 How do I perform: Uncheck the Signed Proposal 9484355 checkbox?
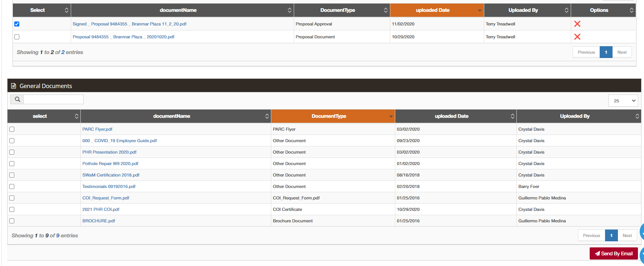(17, 24)
